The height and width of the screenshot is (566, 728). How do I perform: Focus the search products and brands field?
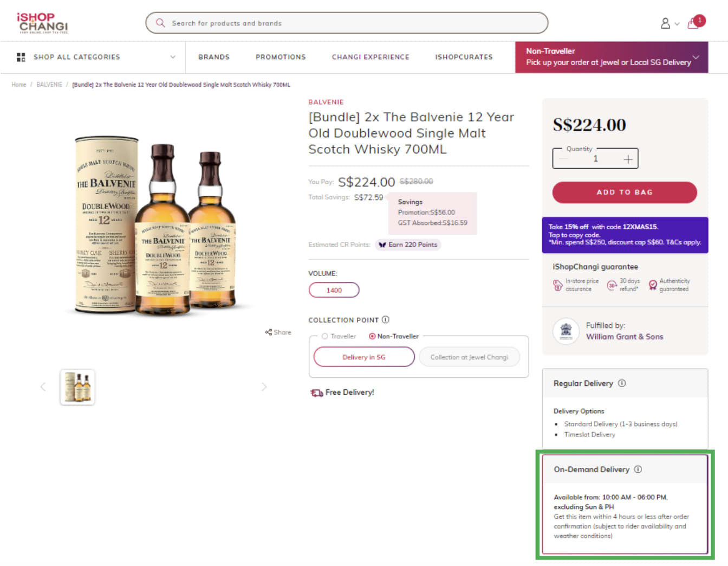coord(347,23)
